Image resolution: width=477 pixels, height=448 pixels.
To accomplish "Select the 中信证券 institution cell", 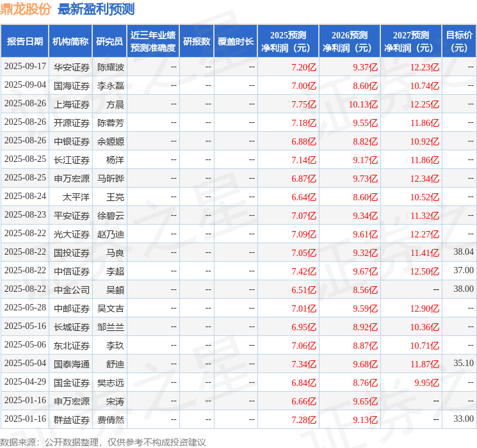I will pyautogui.click(x=72, y=271).
